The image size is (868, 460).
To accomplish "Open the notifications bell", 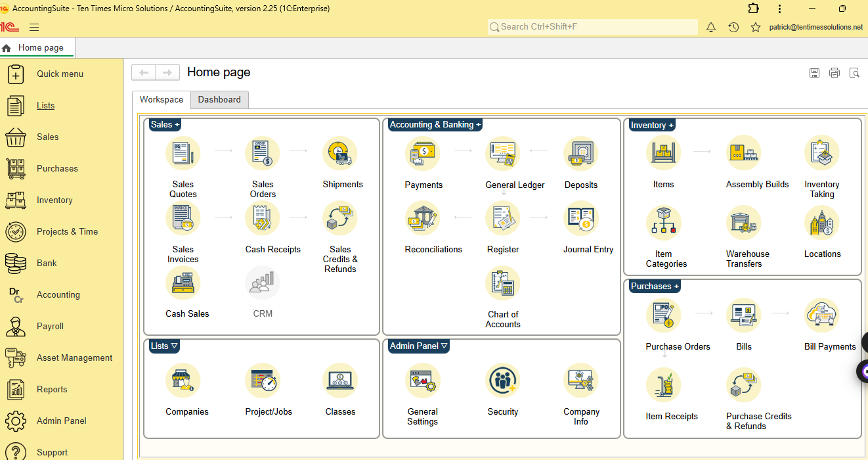I will click(710, 27).
